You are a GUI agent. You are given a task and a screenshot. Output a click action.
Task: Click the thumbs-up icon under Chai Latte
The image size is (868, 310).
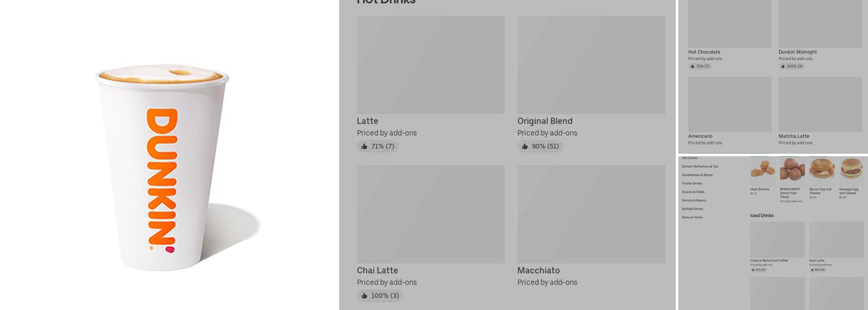[365, 296]
